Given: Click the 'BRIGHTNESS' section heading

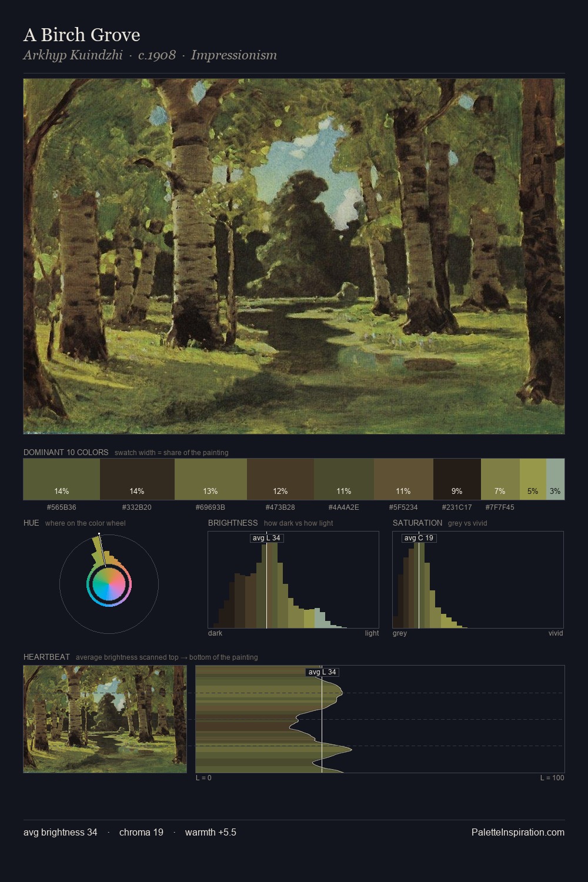Looking at the screenshot, I should point(233,523).
